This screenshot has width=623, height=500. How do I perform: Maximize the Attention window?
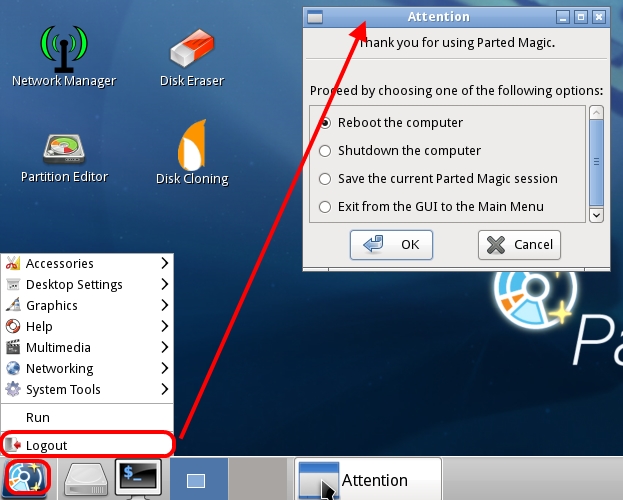(x=580, y=17)
